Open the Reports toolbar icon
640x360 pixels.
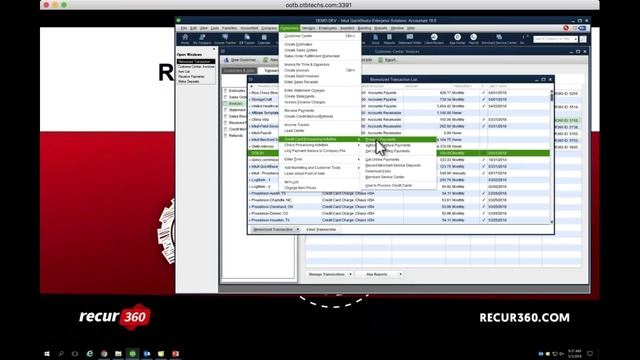coord(389,39)
